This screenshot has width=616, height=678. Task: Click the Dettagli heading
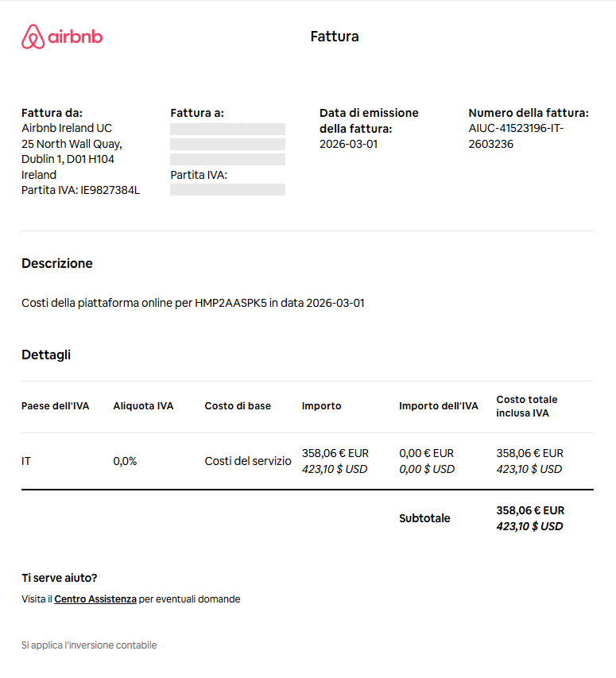coord(46,354)
